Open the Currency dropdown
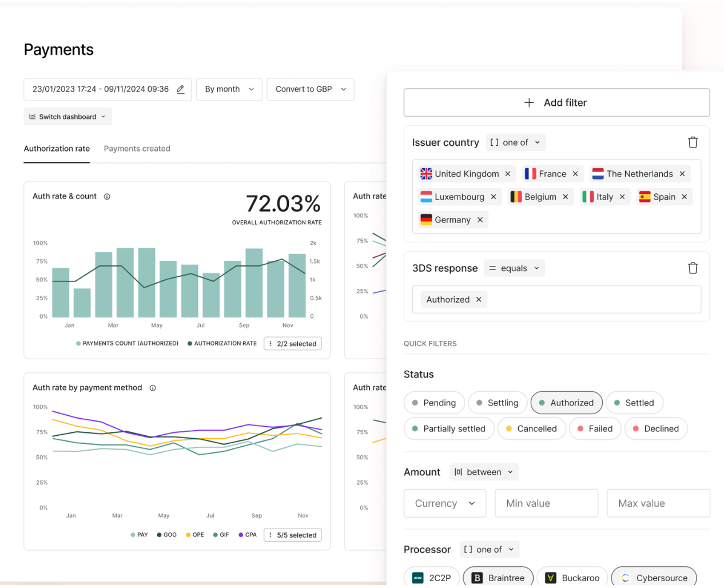The height and width of the screenshot is (588, 724). 445,503
